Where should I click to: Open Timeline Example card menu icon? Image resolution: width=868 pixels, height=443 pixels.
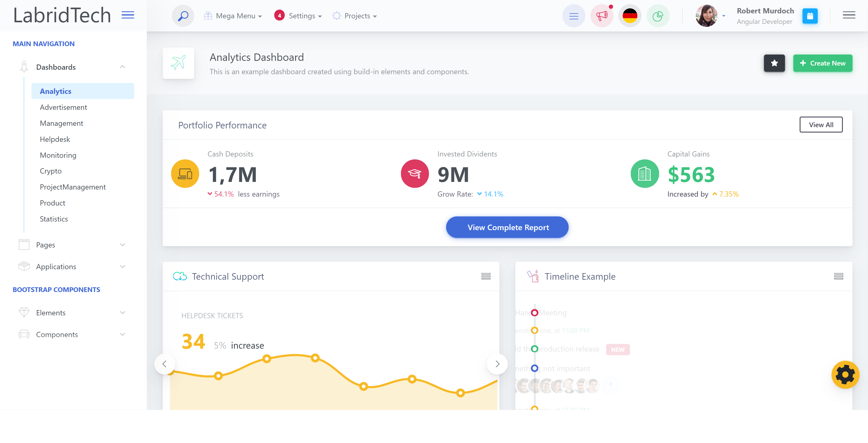(x=838, y=276)
